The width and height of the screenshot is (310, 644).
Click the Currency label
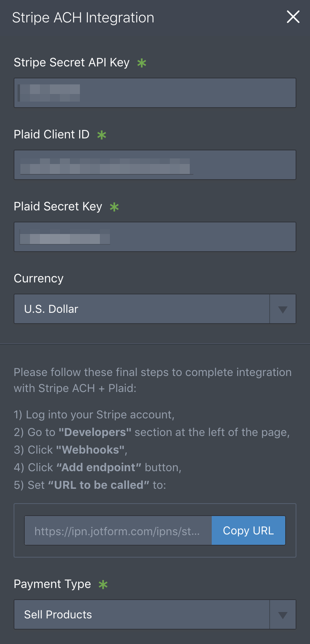click(x=39, y=278)
